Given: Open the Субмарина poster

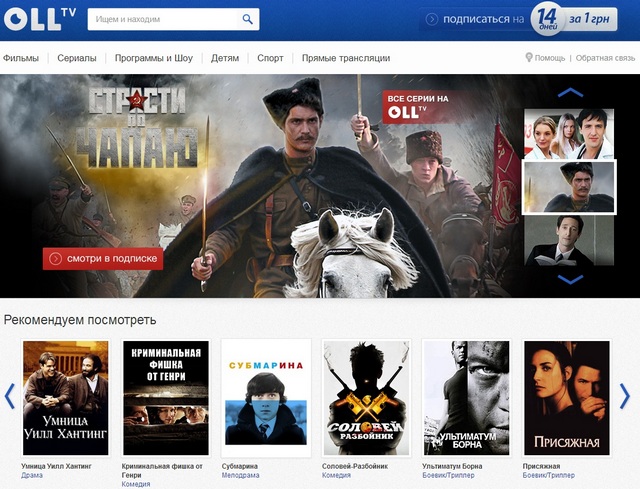Looking at the screenshot, I should 266,398.
